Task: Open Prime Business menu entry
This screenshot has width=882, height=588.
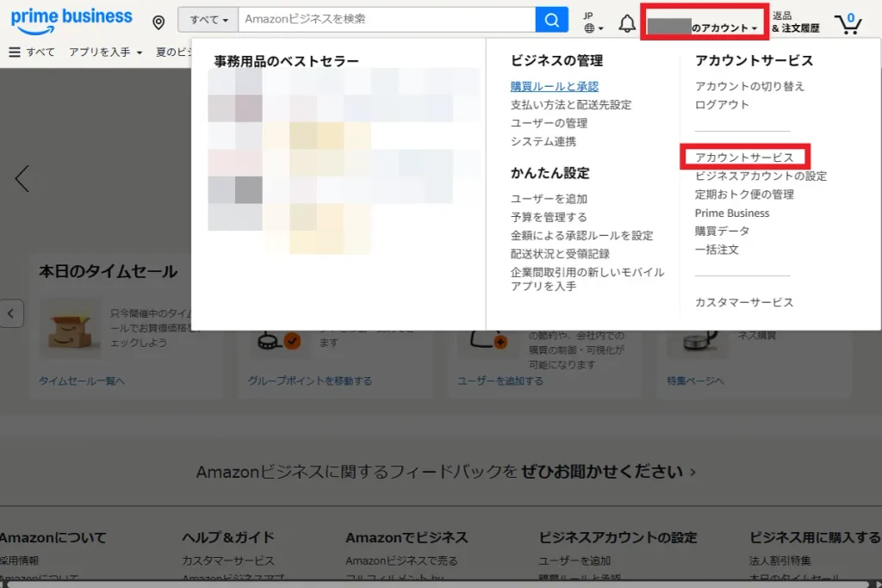Action: [732, 213]
